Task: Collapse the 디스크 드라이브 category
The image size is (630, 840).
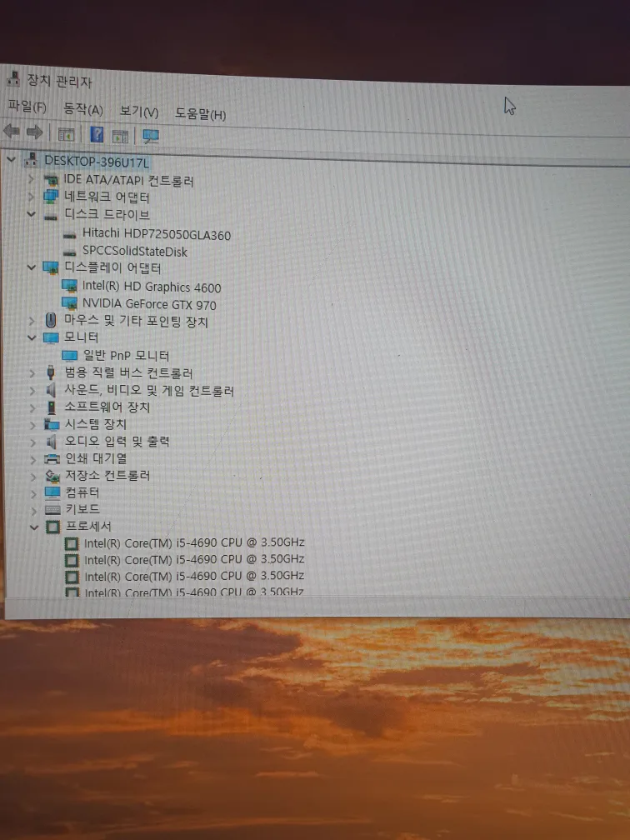Action: point(31,213)
